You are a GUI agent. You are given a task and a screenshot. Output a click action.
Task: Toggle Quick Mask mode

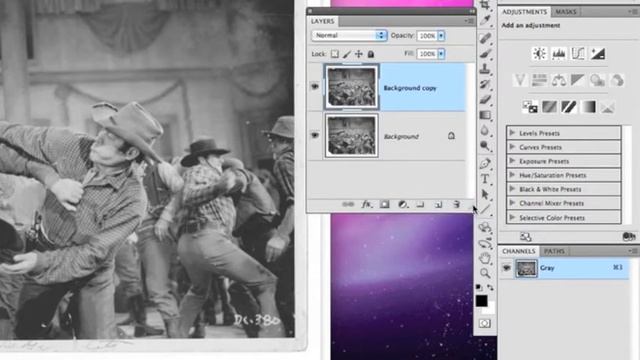pyautogui.click(x=484, y=324)
